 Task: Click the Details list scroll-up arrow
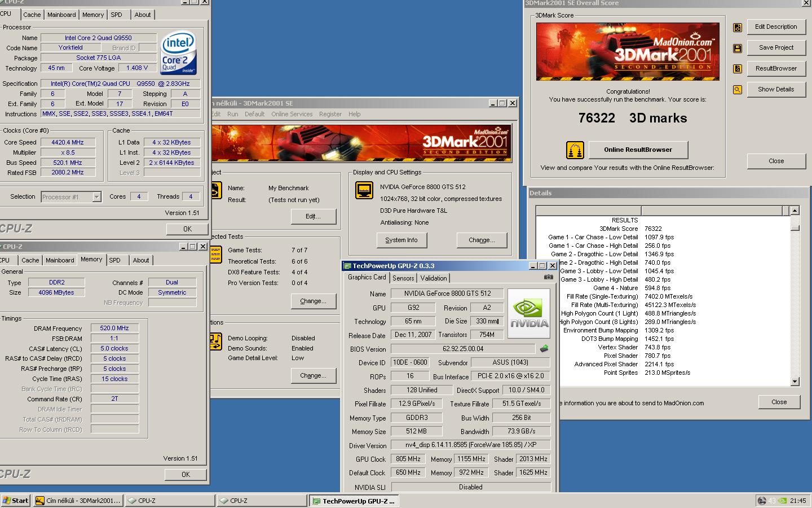point(795,211)
